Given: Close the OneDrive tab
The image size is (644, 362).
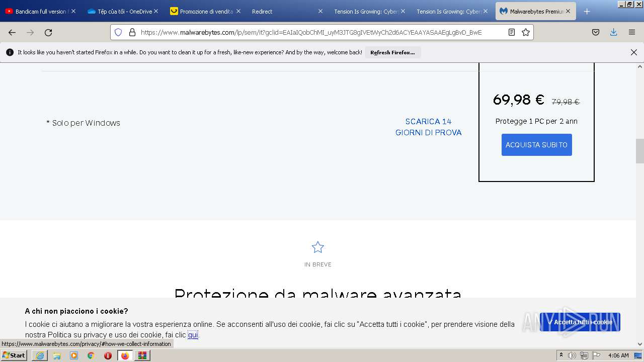Looking at the screenshot, I should (156, 11).
